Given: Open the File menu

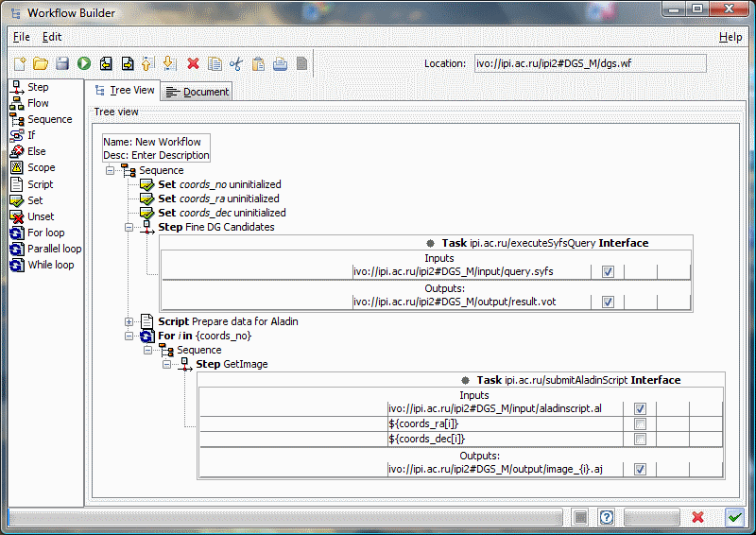Looking at the screenshot, I should click(21, 37).
